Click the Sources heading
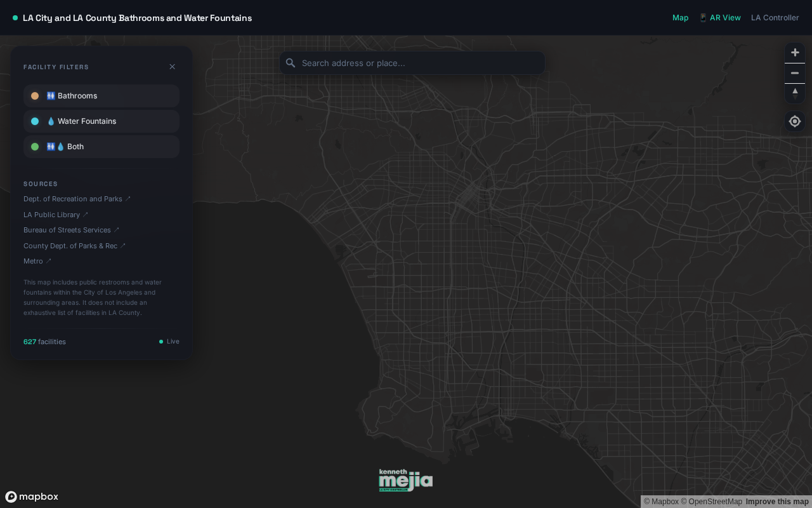This screenshot has height=508, width=812. [x=41, y=184]
